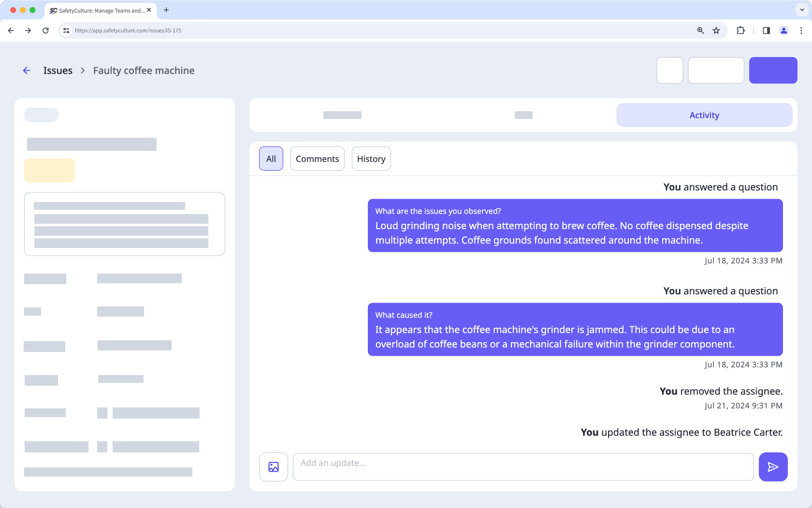Viewport: 812px width, 508px height.
Task: View site information icon in the address bar
Action: pos(67,30)
